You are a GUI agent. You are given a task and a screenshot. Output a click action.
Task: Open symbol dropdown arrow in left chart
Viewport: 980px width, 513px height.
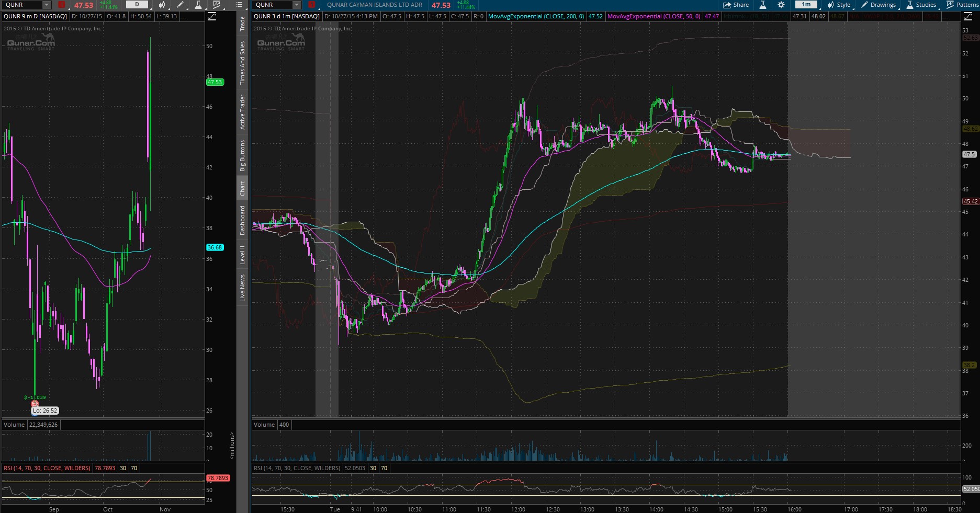[46, 5]
